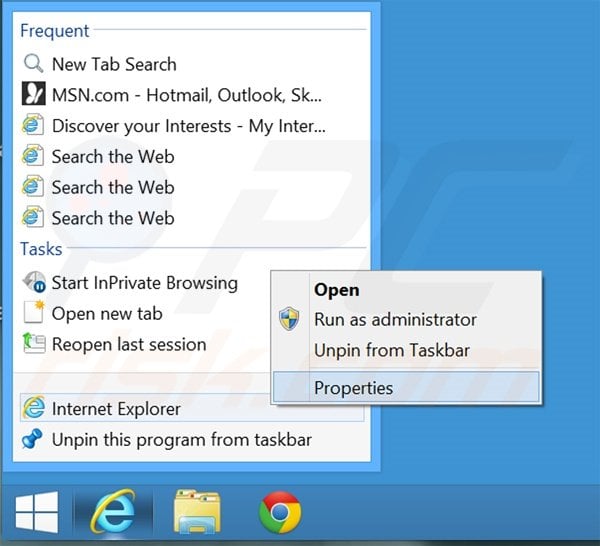
Task: Click the MSN butterfly icon
Action: [x=34, y=93]
